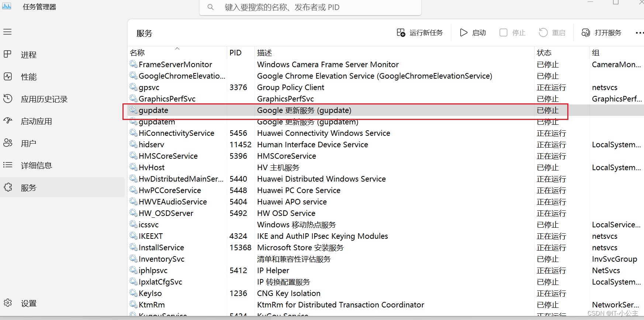Click the search magnifier icon

pyautogui.click(x=210, y=7)
